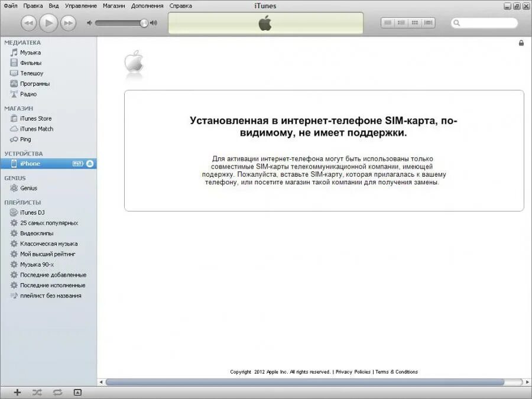Image resolution: width=532 pixels, height=399 pixels.
Task: Open the Магазин menu
Action: [x=113, y=6]
